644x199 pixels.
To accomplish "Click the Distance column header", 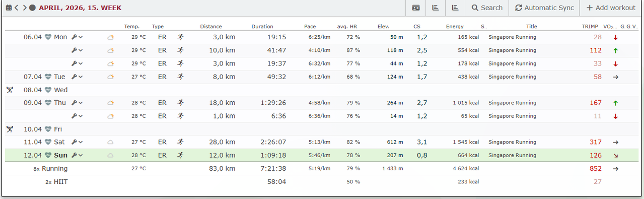I will click(x=210, y=26).
